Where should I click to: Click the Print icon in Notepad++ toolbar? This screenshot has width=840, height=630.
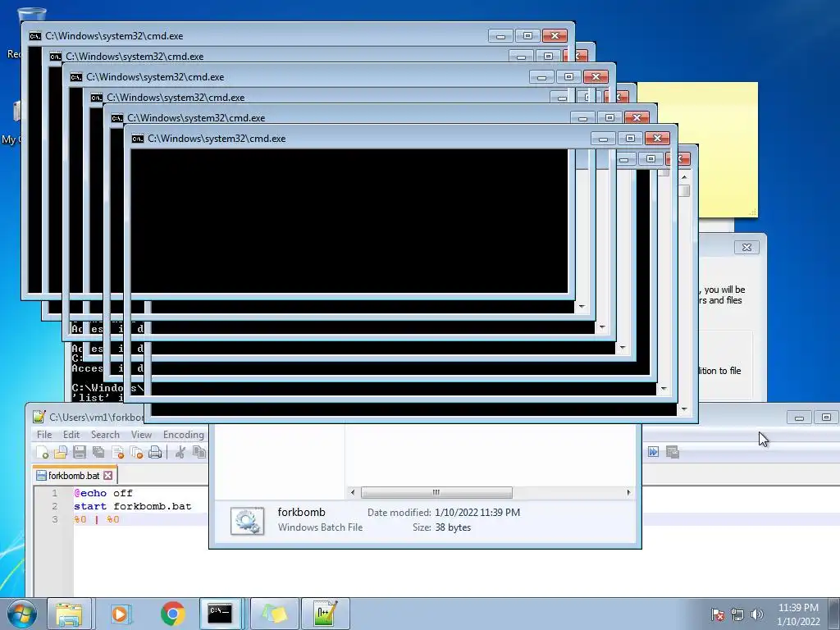[x=155, y=452]
